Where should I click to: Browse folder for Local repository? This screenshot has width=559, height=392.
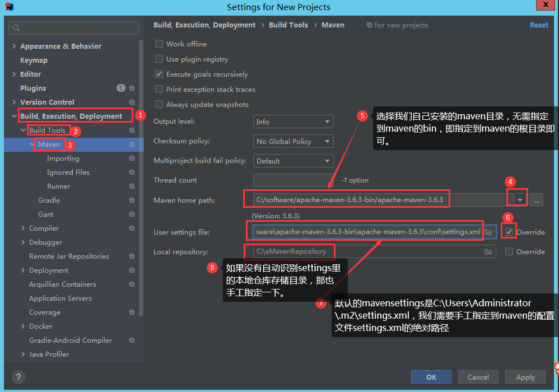[488, 251]
